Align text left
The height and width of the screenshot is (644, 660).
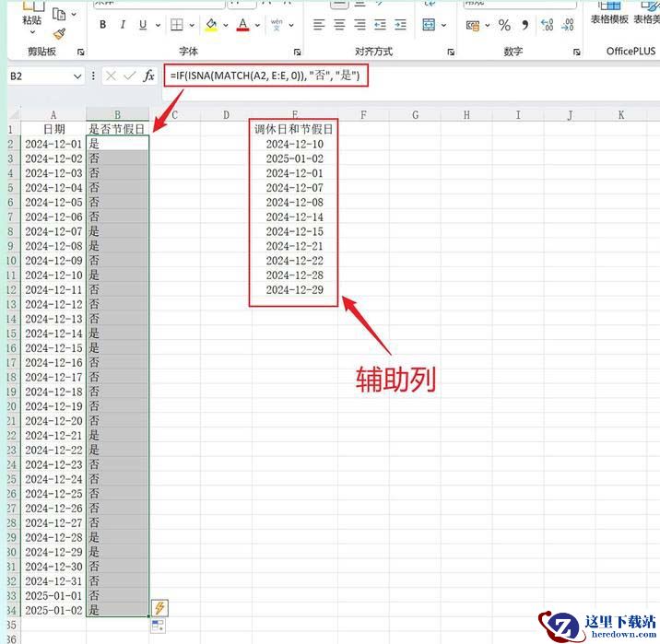(319, 25)
